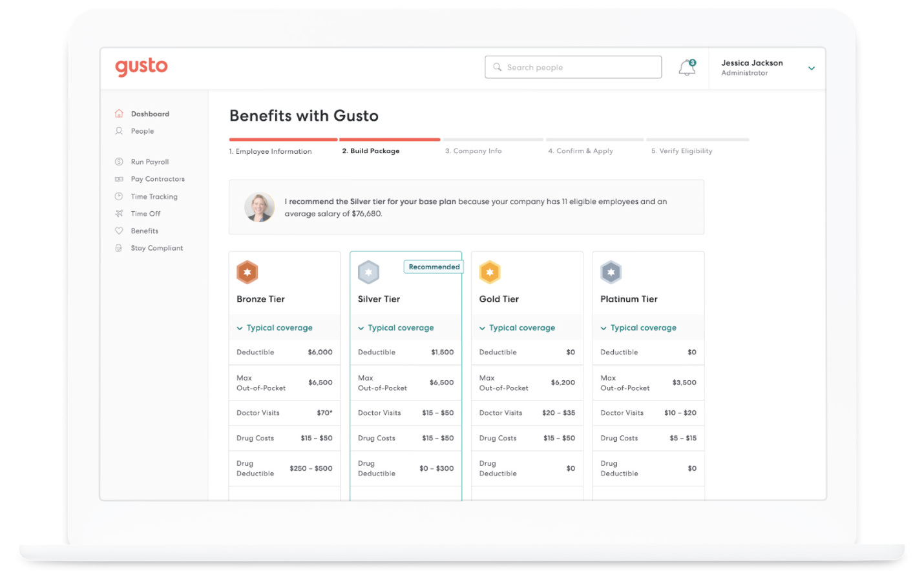
Task: Click Silver deductible value $1,500
Action: (x=443, y=352)
